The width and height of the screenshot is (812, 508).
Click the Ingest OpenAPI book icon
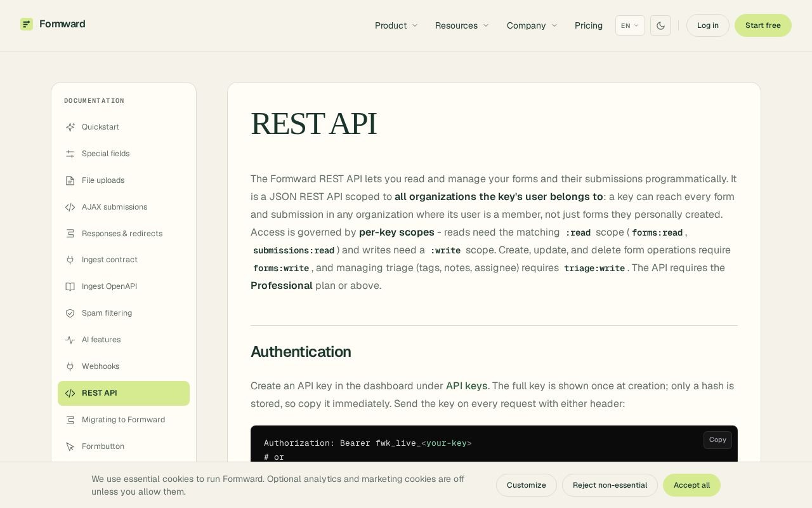tap(70, 286)
